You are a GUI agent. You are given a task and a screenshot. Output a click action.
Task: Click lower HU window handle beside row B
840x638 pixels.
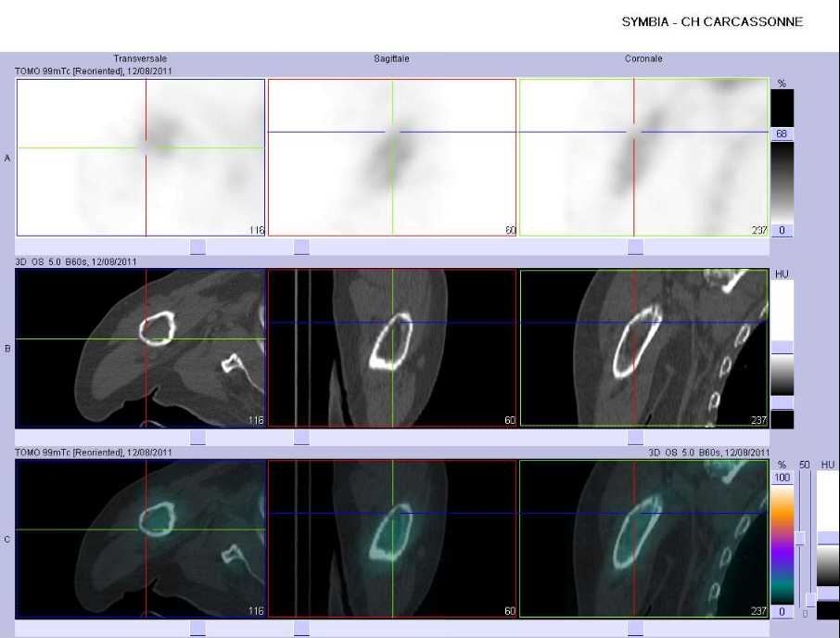(x=783, y=402)
